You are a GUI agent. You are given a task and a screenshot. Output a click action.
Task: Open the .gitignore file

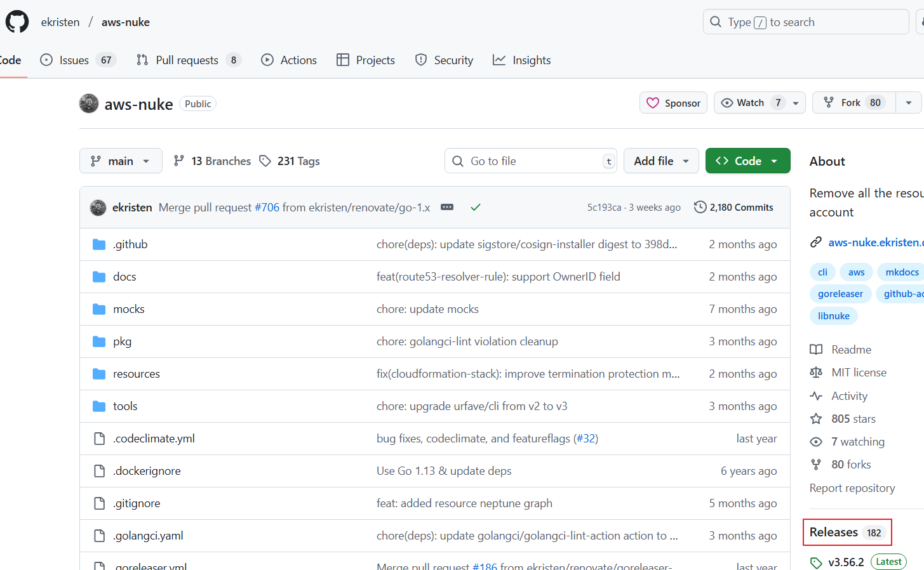tap(137, 503)
